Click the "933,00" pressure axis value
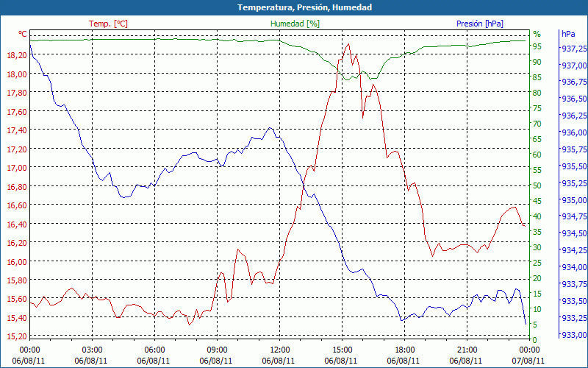The image size is (588, 368). (574, 335)
